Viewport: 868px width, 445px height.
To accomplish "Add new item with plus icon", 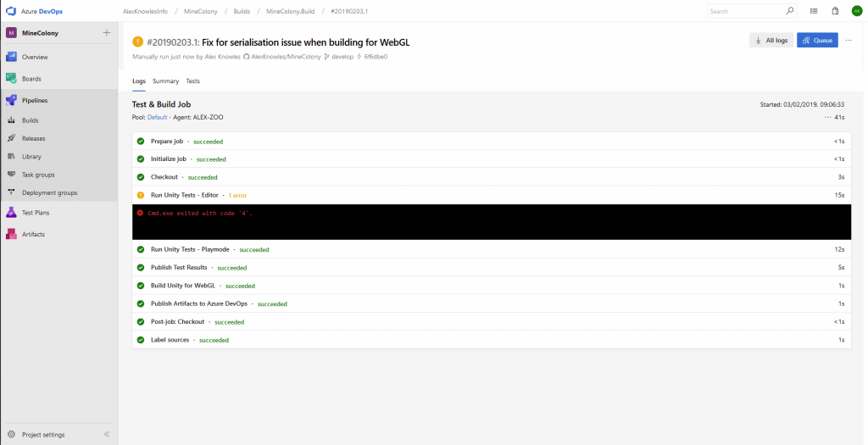I will coord(107,33).
